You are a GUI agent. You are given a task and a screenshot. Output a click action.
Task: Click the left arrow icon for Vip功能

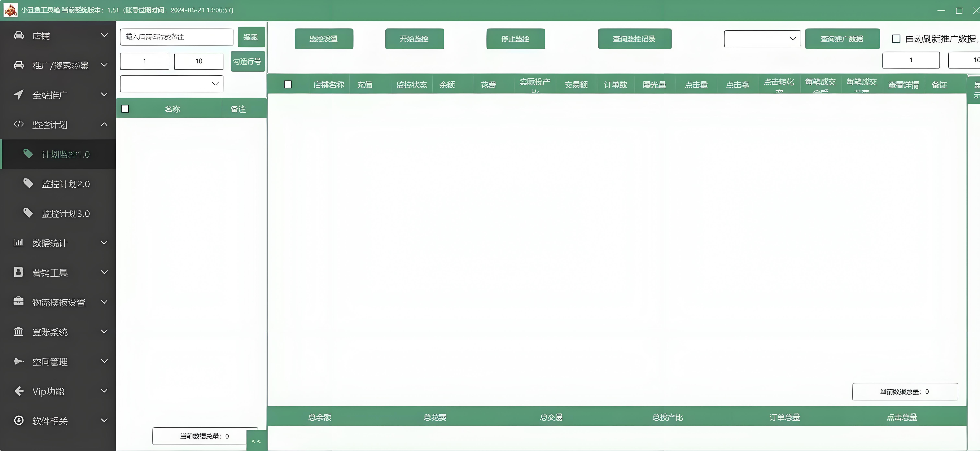click(19, 391)
